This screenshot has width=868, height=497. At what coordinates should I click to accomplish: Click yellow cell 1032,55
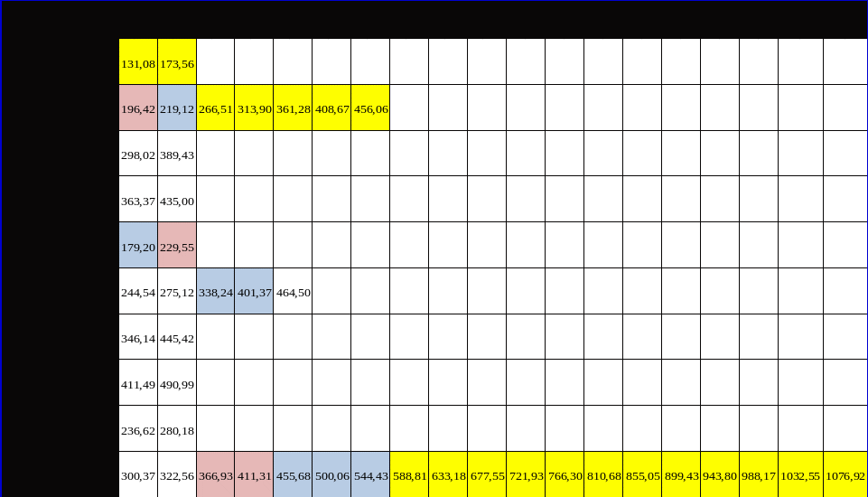pos(800,474)
